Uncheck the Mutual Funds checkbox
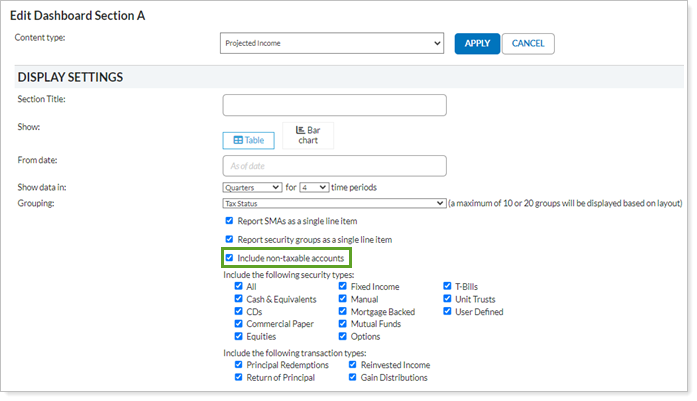 [x=343, y=325]
